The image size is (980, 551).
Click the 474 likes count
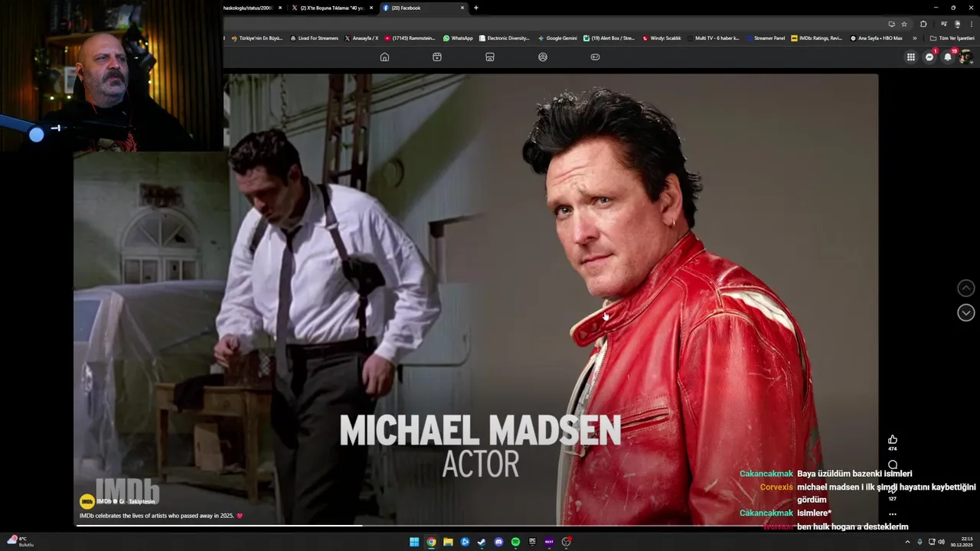pos(892,448)
